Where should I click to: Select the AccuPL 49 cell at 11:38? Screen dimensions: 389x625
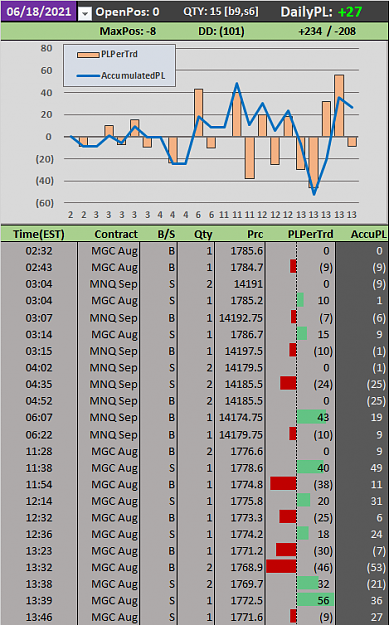tap(362, 468)
